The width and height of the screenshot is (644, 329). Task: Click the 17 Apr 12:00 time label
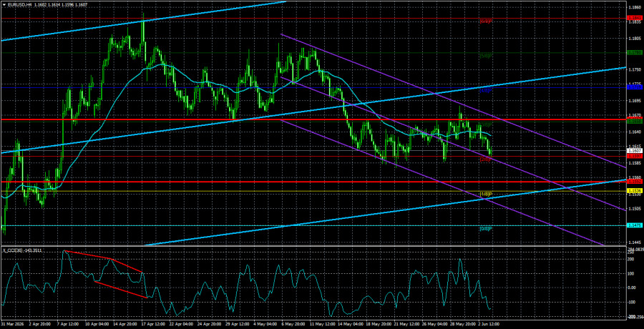pos(153,324)
